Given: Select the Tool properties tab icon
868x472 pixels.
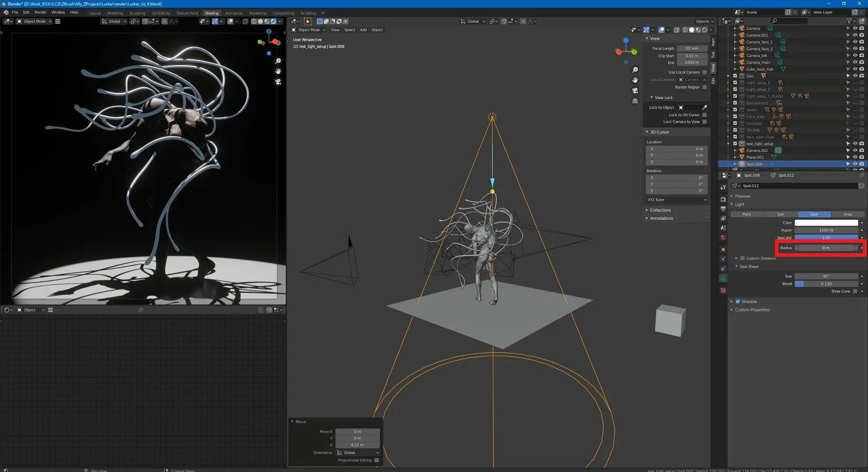Looking at the screenshot, I should click(723, 187).
